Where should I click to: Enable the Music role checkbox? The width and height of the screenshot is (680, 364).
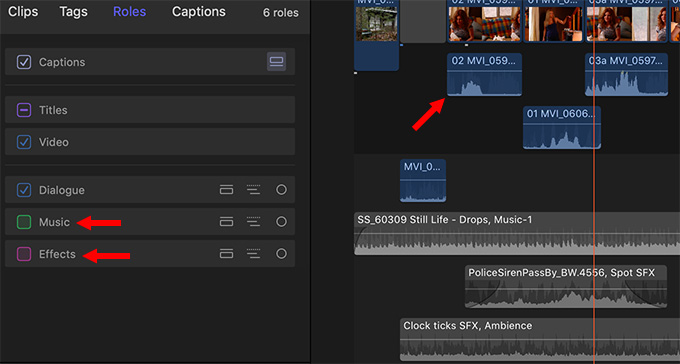coord(24,222)
